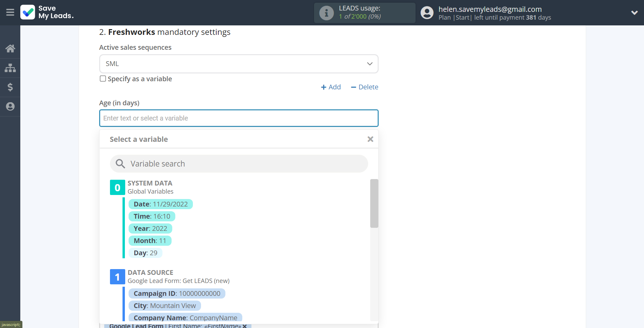Image resolution: width=644 pixels, height=328 pixels.
Task: Click the LEADS usage info icon
Action: (x=327, y=13)
